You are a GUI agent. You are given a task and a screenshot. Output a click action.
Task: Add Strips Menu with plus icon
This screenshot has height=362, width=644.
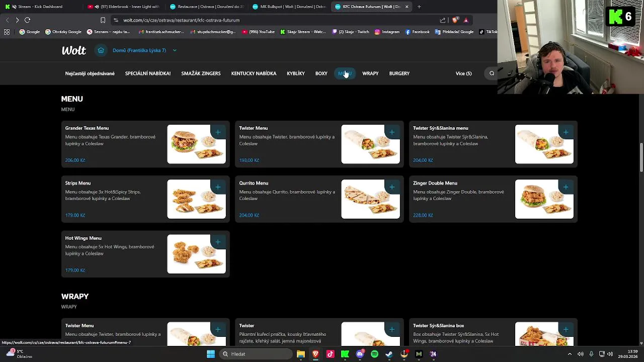tap(218, 187)
